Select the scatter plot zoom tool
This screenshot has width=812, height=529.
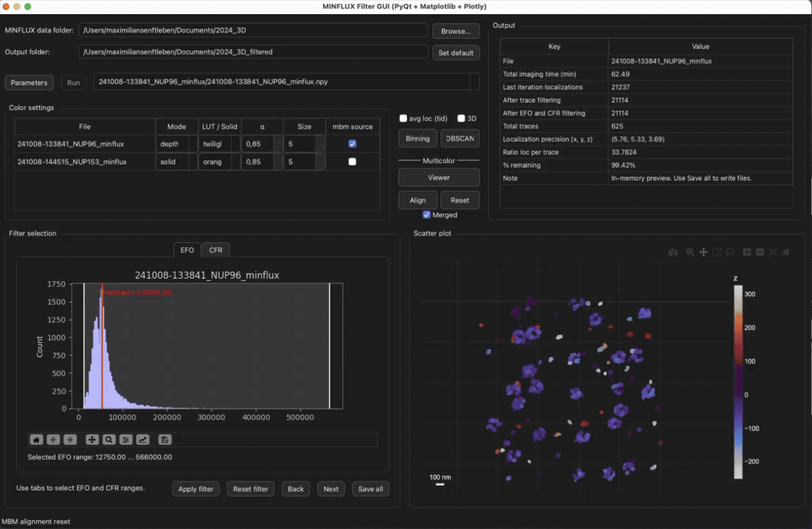690,252
